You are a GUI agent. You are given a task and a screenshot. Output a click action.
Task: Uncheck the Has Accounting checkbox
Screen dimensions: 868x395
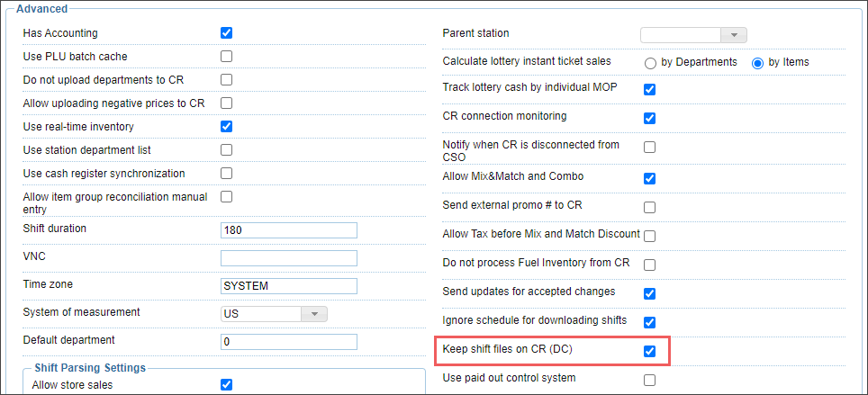[x=226, y=33]
